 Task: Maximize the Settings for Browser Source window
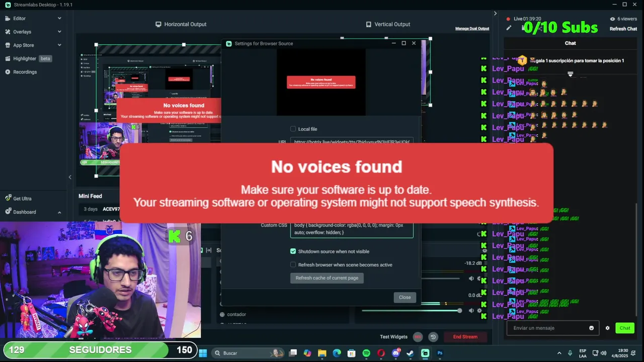404,43
